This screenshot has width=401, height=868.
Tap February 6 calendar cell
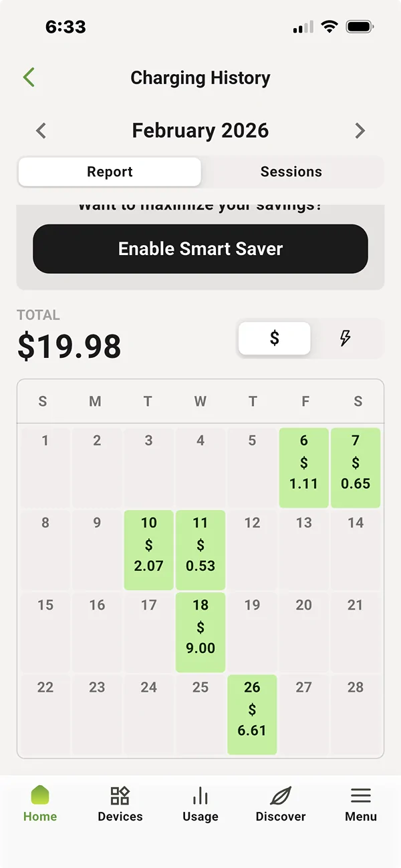click(x=304, y=467)
